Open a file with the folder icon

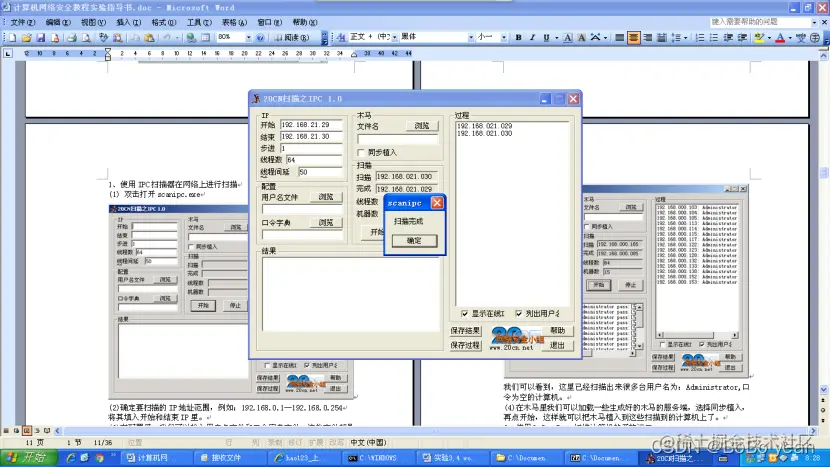[26, 38]
